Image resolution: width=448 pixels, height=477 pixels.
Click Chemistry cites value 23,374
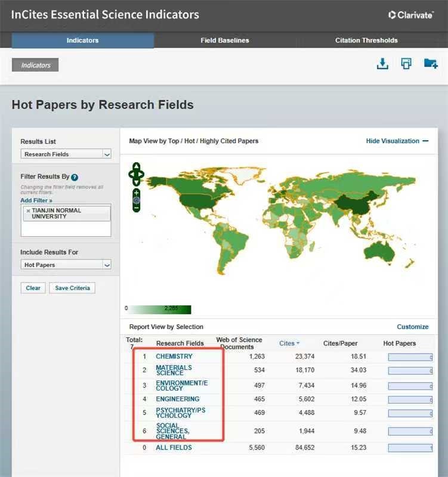pyautogui.click(x=305, y=356)
